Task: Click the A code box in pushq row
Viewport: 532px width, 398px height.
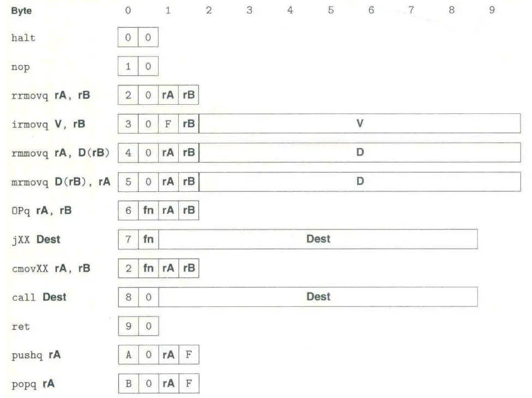Action: (128, 355)
